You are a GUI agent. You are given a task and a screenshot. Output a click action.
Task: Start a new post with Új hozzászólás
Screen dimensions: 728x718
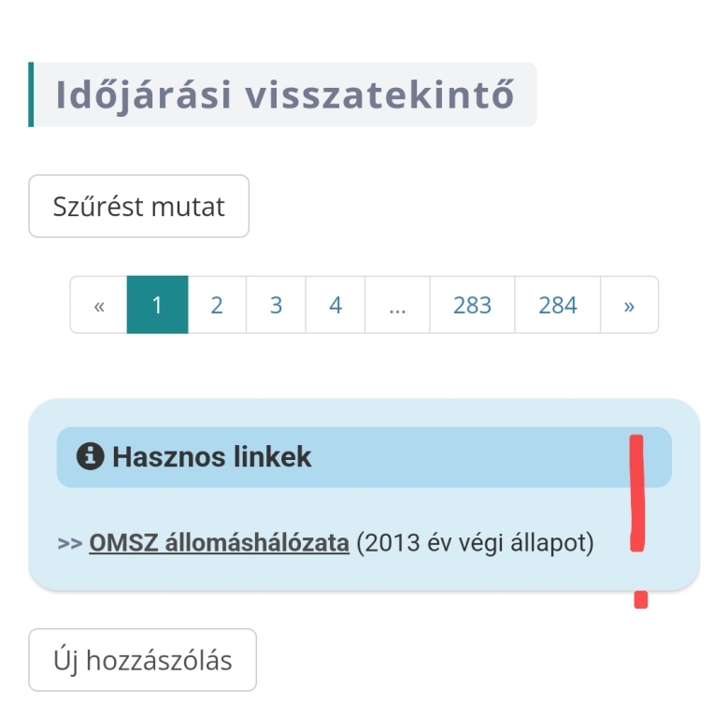tap(142, 660)
